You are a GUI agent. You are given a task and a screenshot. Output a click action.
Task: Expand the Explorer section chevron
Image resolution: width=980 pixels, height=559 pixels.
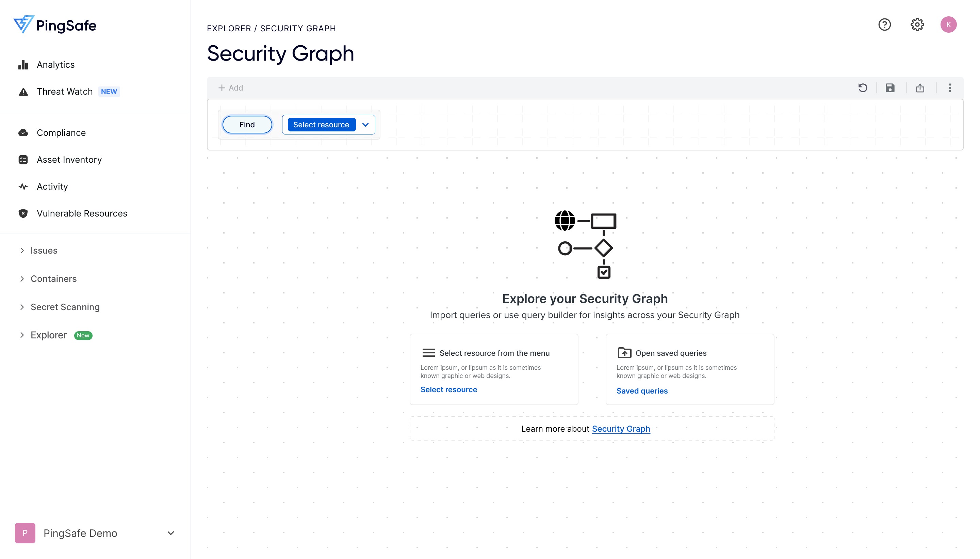click(22, 335)
